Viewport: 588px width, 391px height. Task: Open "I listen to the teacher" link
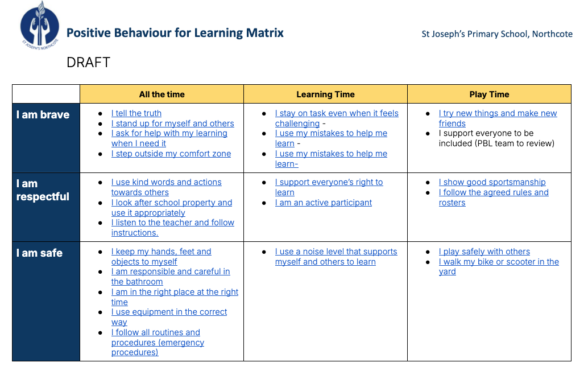[172, 228]
